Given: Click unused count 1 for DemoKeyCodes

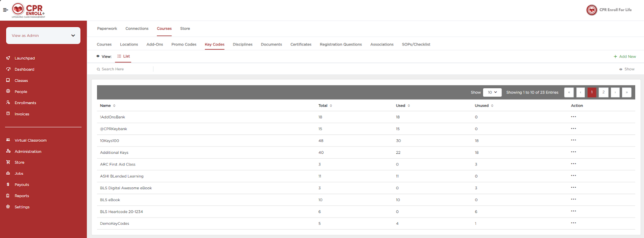Looking at the screenshot, I should click(475, 224).
